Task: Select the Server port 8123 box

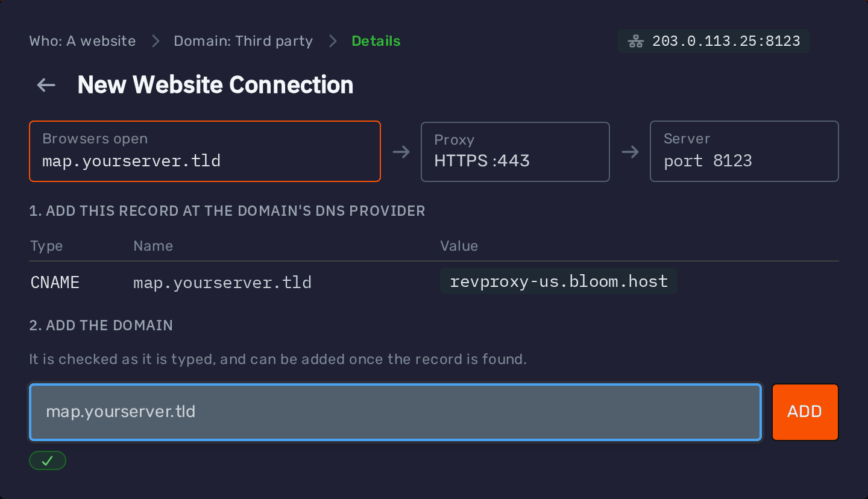Action: coord(744,151)
